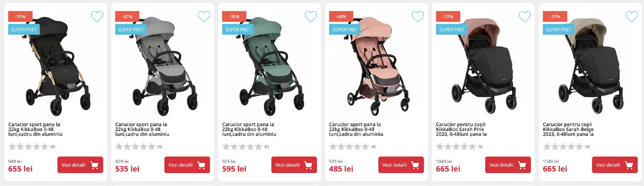Click cart icon on Sarah Beige stroller button
The height and width of the screenshot is (186, 644).
coord(629,165)
